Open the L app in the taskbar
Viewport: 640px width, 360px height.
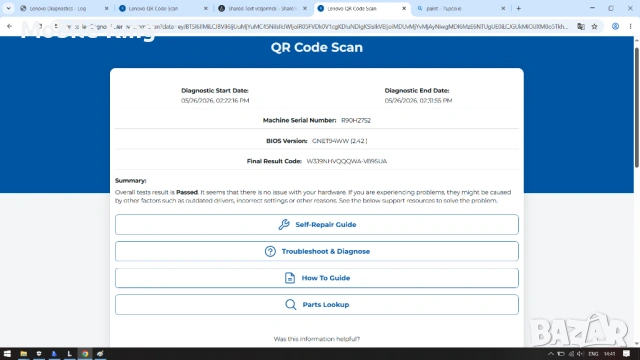(x=69, y=354)
